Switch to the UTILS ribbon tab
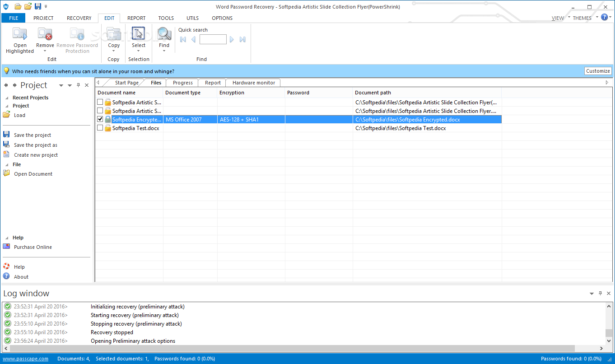The height and width of the screenshot is (364, 615). (192, 18)
